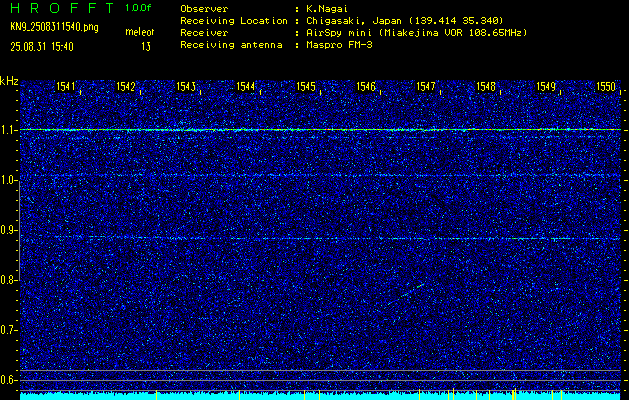Screen dimensions: 629x400
Task: Click the diagonal meteor echo streak below 1547
Action: tap(406, 294)
